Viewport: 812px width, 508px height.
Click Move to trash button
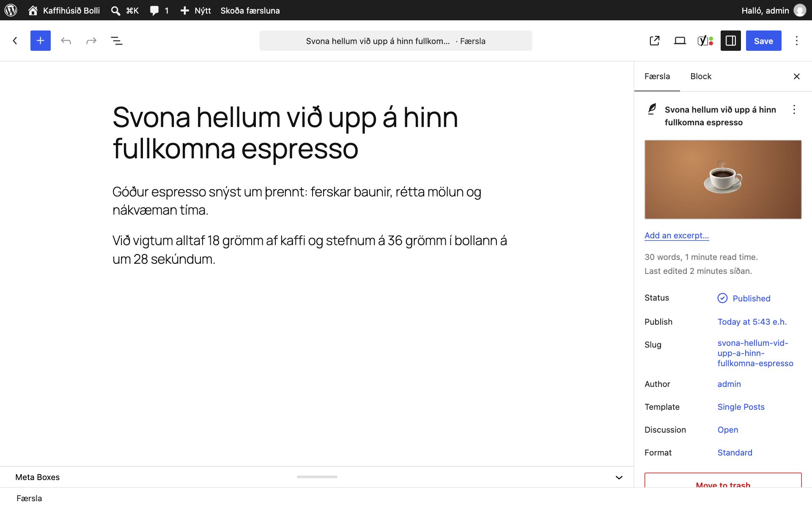tap(723, 480)
